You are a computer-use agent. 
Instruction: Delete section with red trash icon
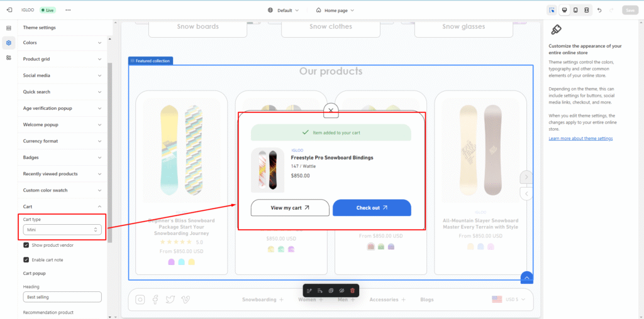352,291
